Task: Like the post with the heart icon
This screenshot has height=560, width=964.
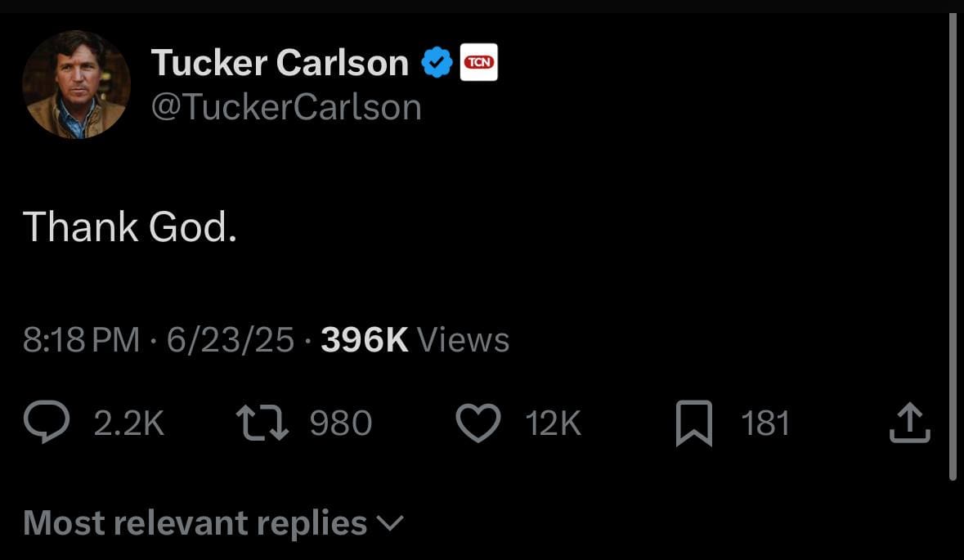Action: (478, 424)
